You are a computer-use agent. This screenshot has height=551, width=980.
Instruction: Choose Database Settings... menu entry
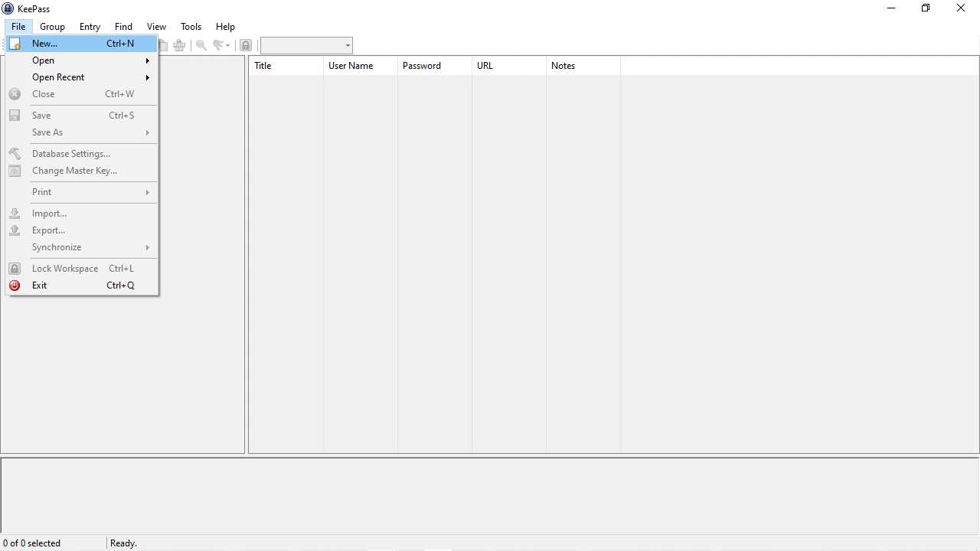tap(82, 154)
